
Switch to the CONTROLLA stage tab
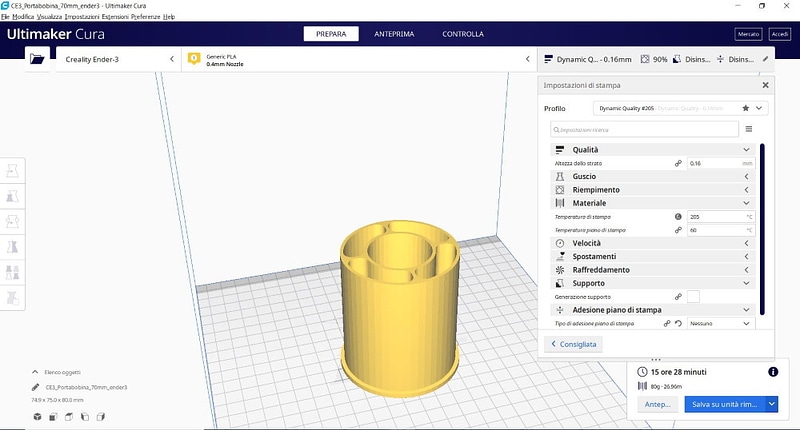point(463,34)
